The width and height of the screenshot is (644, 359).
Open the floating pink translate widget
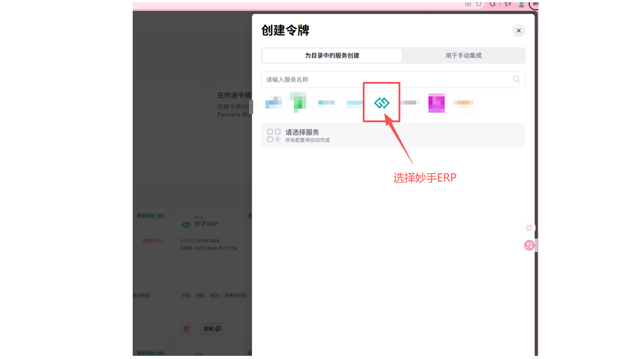click(x=529, y=245)
